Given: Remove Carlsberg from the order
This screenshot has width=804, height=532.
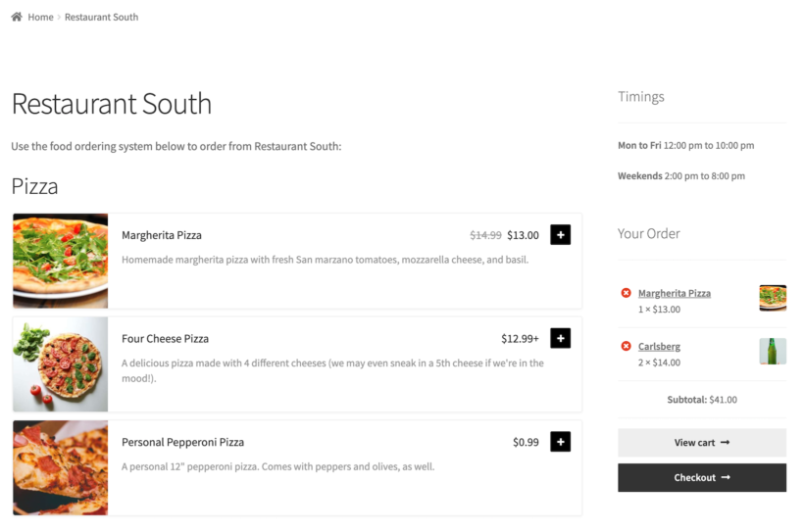Looking at the screenshot, I should tap(627, 346).
